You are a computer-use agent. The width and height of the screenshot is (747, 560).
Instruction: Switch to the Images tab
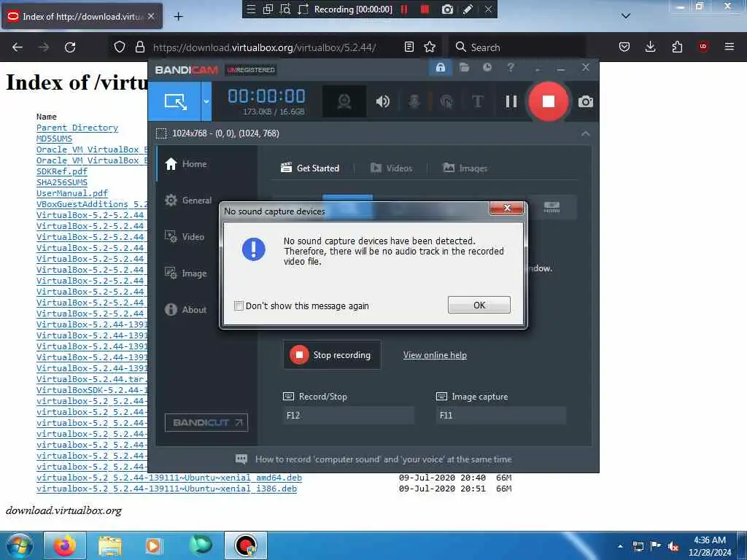pyautogui.click(x=465, y=168)
